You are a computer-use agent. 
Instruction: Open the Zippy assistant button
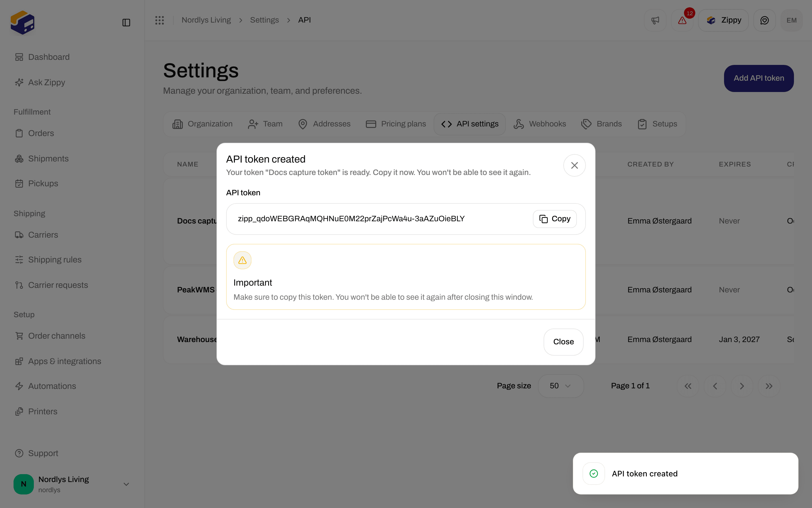[x=723, y=20]
